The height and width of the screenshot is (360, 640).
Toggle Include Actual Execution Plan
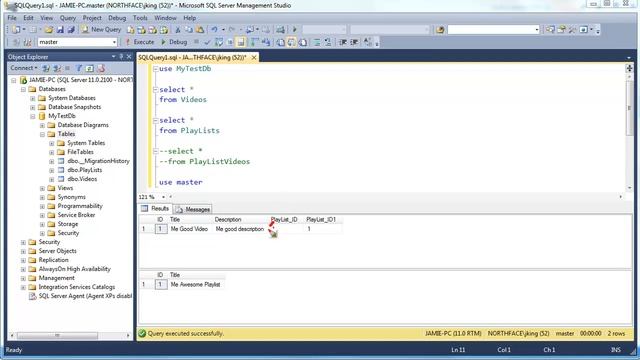point(254,42)
